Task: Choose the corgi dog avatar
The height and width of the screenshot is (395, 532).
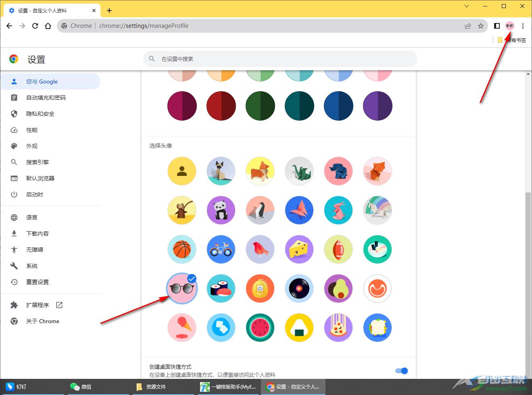Action: (x=260, y=171)
